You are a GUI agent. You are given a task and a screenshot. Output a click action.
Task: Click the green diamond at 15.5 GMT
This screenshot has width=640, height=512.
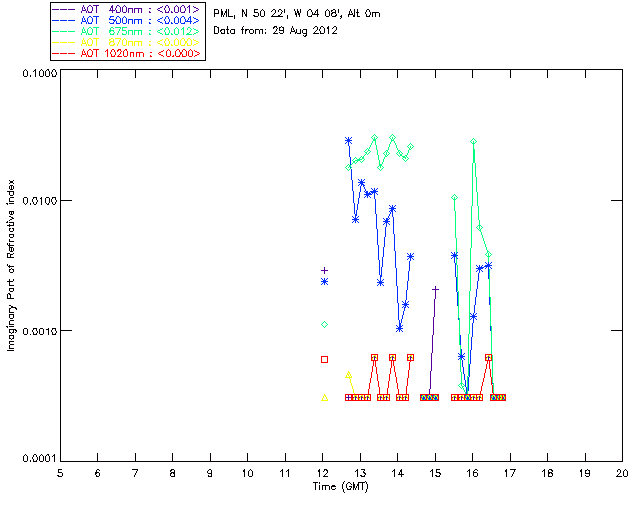(454, 198)
